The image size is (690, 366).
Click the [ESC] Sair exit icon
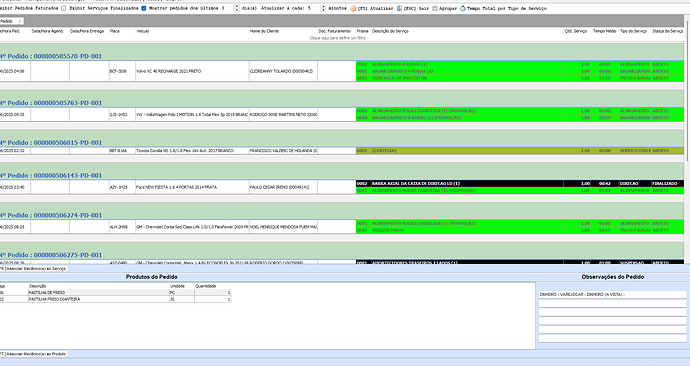click(400, 8)
